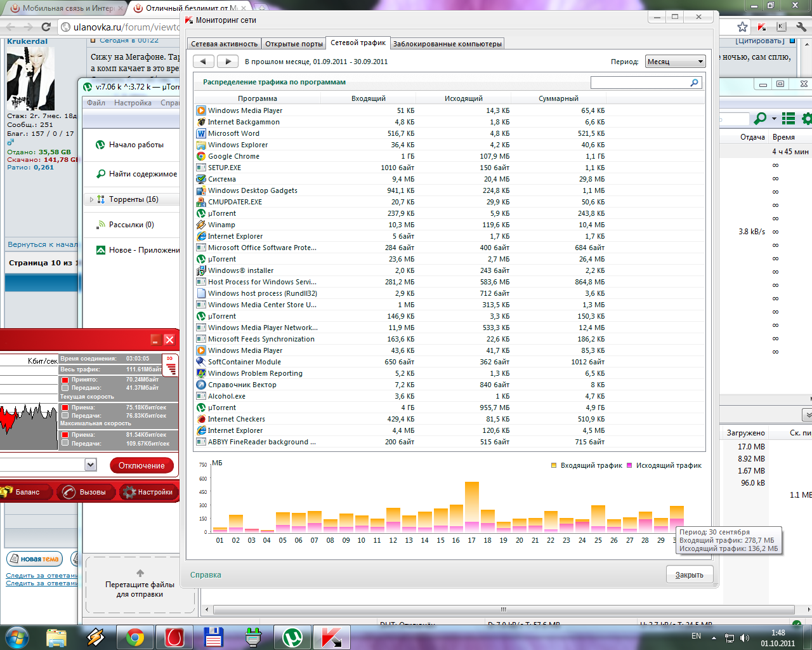Click the 'Закрыть' button

689,574
